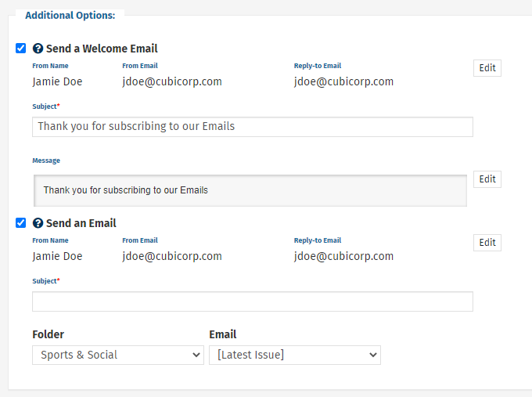Click the question mark icon beside Send an Email
Viewport: 532px width, 397px height.
38,223
